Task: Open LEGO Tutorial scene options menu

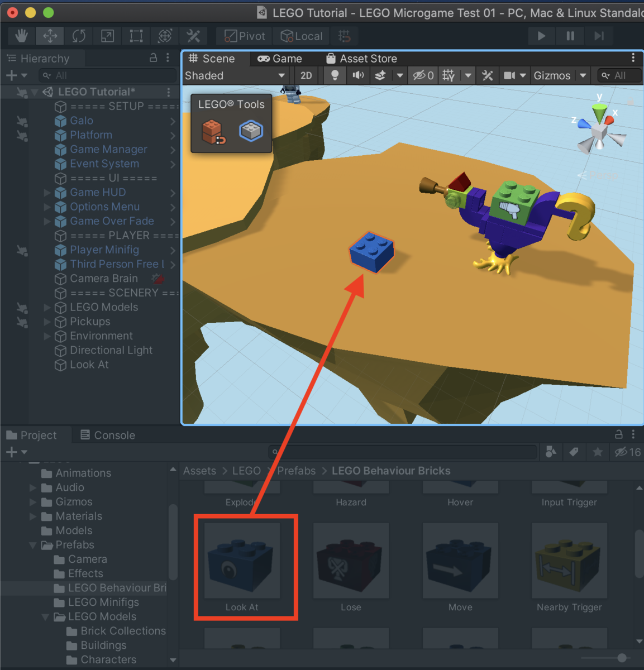Action: click(x=169, y=92)
